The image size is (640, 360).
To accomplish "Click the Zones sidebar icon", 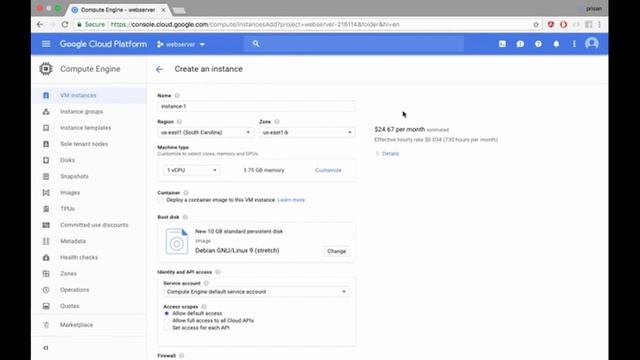I will pos(46,273).
